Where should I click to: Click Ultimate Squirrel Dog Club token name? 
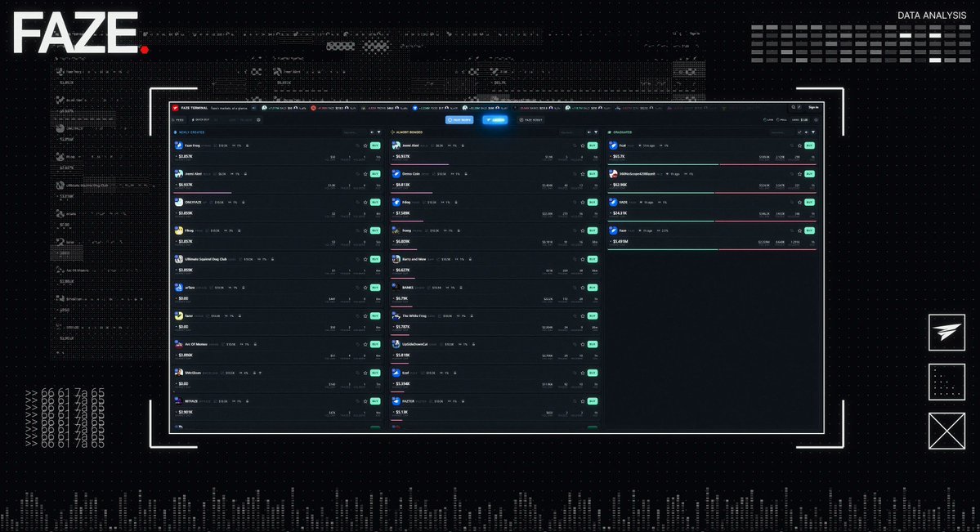click(206, 259)
